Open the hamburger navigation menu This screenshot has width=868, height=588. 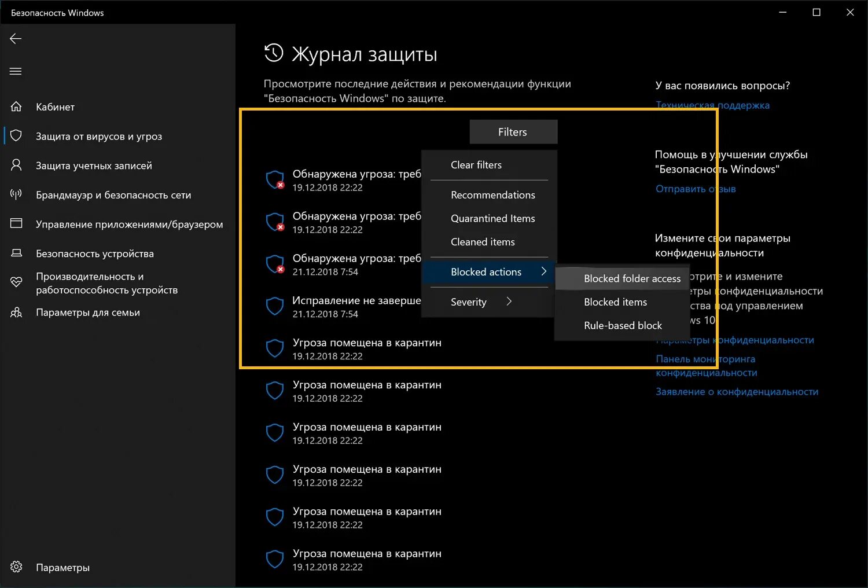16,71
